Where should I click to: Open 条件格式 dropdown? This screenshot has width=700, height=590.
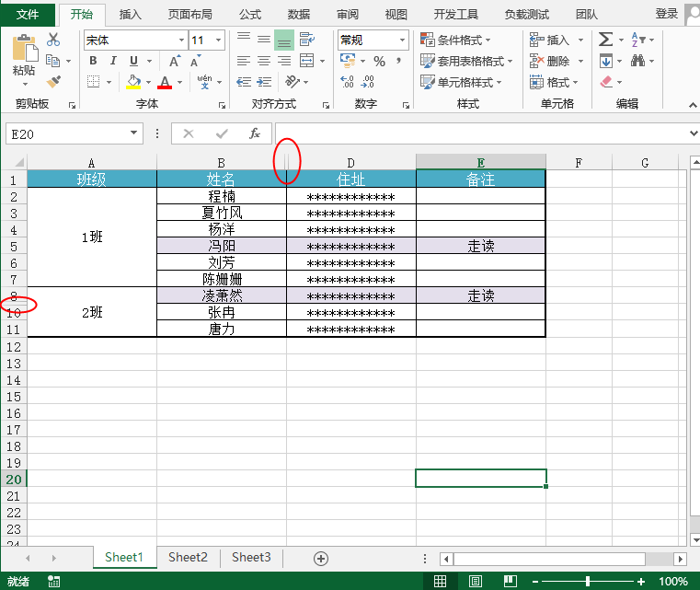tap(455, 40)
